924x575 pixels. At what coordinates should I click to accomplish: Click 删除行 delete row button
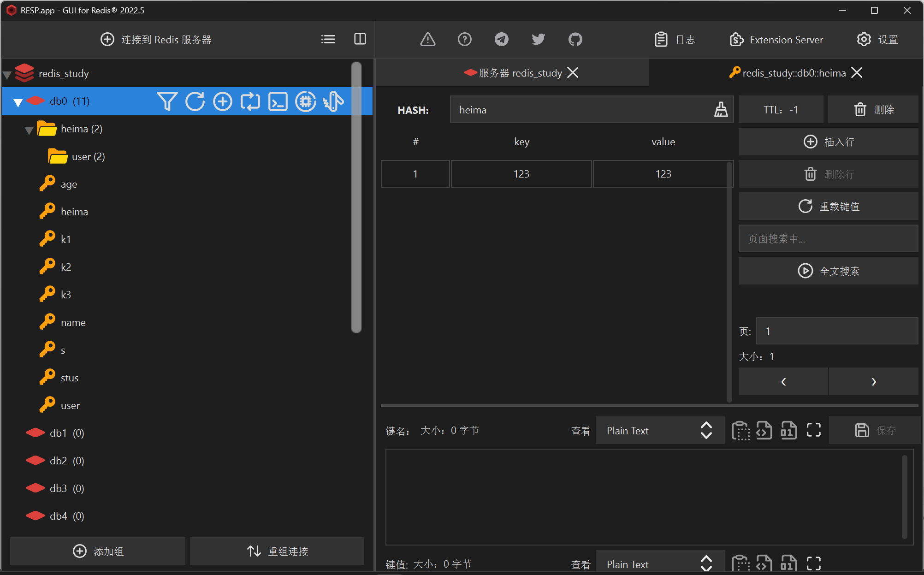828,174
